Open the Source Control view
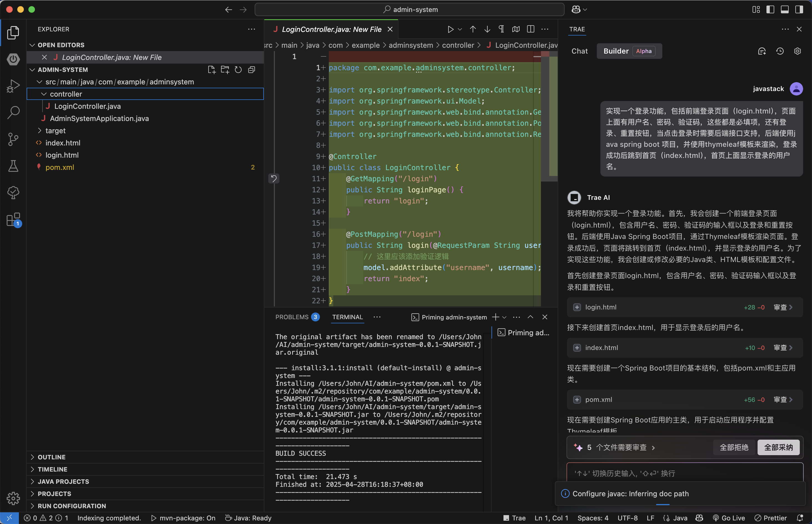Image resolution: width=812 pixels, height=524 pixels. pyautogui.click(x=13, y=139)
